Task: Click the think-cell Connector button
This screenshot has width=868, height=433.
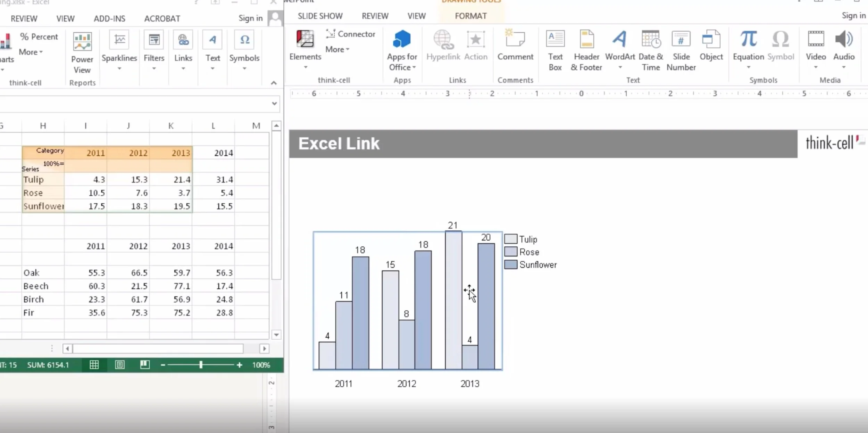Action: pyautogui.click(x=351, y=34)
